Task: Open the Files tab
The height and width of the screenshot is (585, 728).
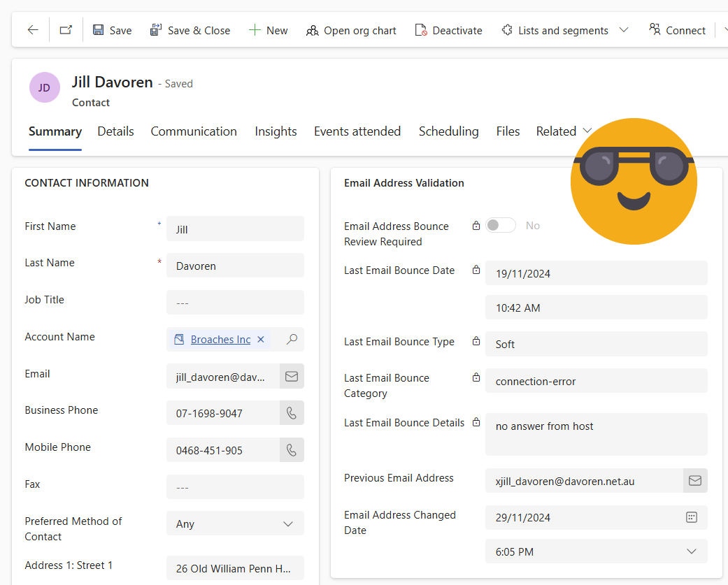Action: tap(508, 131)
